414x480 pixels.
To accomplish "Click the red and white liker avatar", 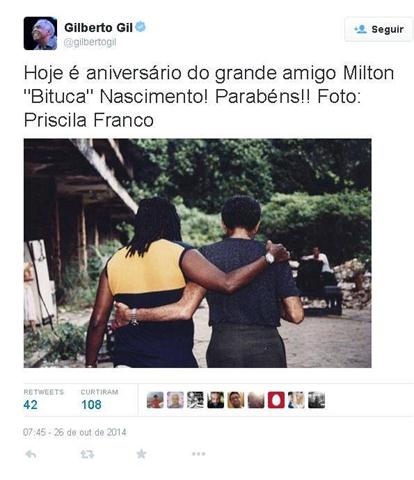I will pyautogui.click(x=276, y=400).
